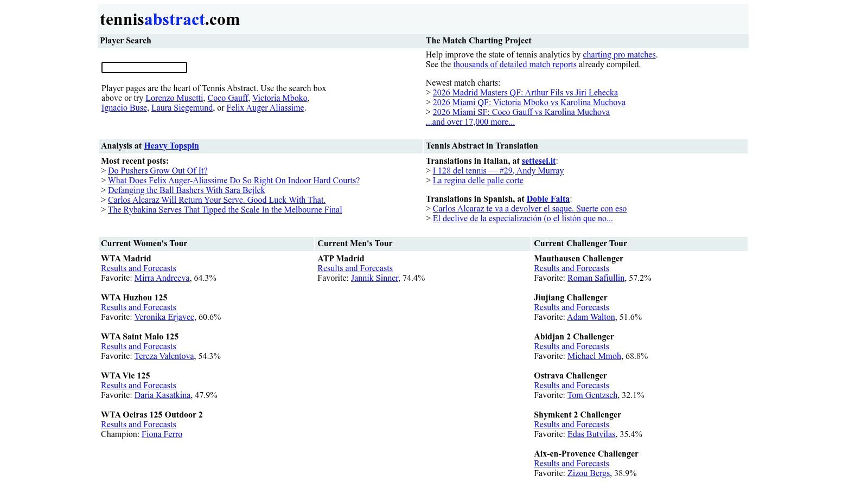Open 'thousands of detailed match reports' link
Image resolution: width=868 pixels, height=488 pixels.
point(515,65)
